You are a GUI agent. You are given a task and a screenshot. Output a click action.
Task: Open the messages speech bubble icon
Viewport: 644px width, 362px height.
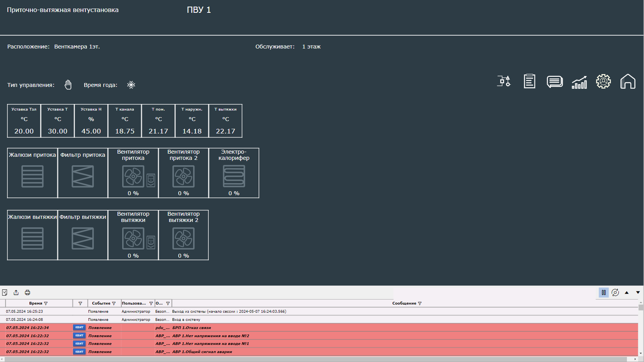tap(555, 81)
